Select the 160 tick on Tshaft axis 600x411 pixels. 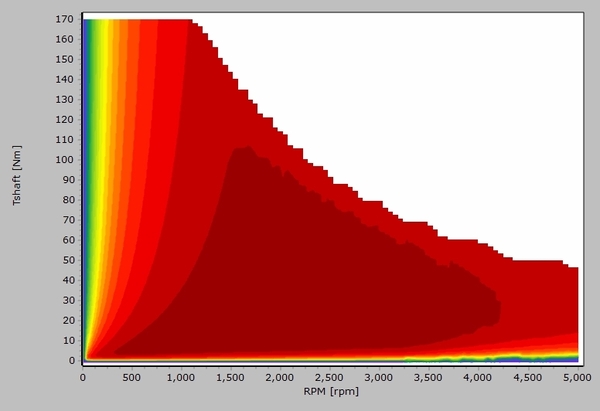(65, 39)
